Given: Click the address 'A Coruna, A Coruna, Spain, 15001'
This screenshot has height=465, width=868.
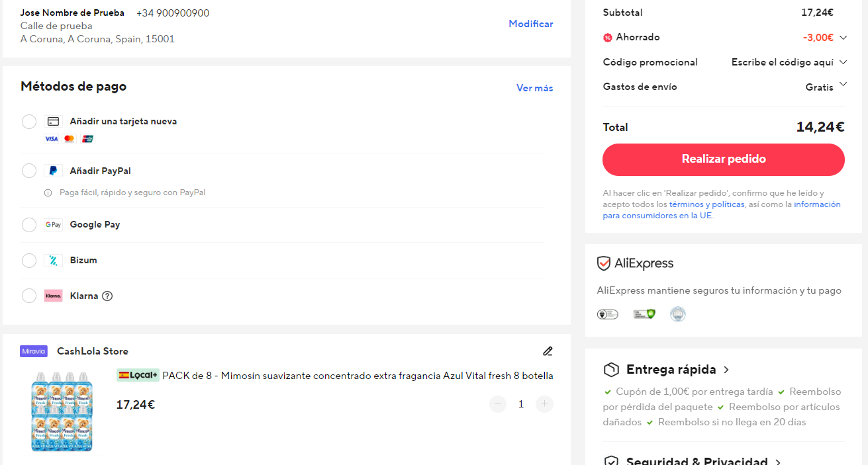Looking at the screenshot, I should 97,39.
